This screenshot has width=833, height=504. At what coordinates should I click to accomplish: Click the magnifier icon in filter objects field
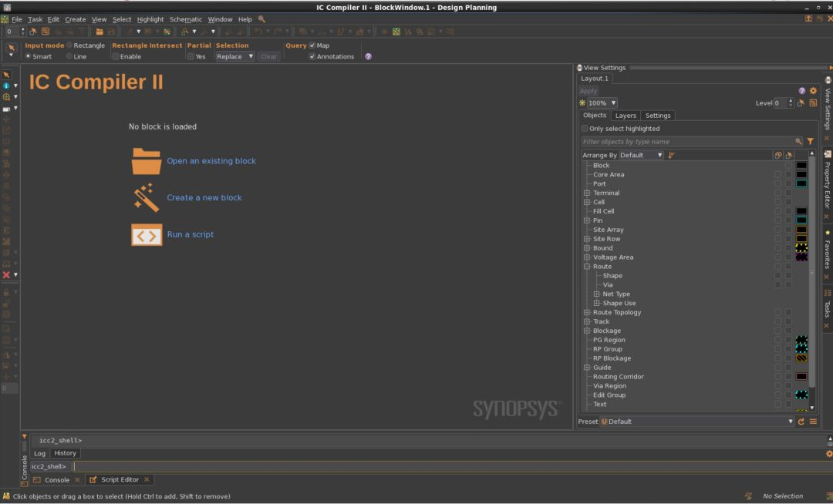click(x=798, y=142)
